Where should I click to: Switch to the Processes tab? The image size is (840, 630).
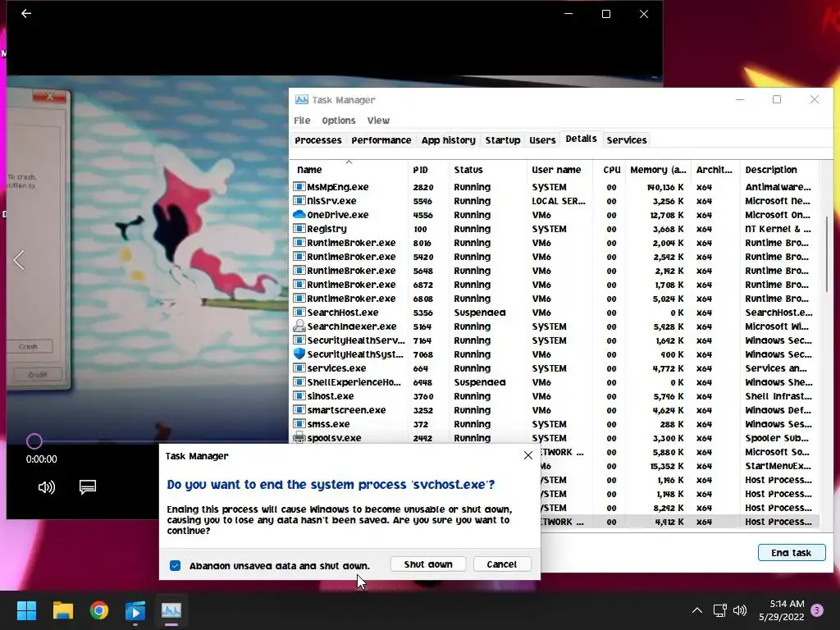pos(317,140)
